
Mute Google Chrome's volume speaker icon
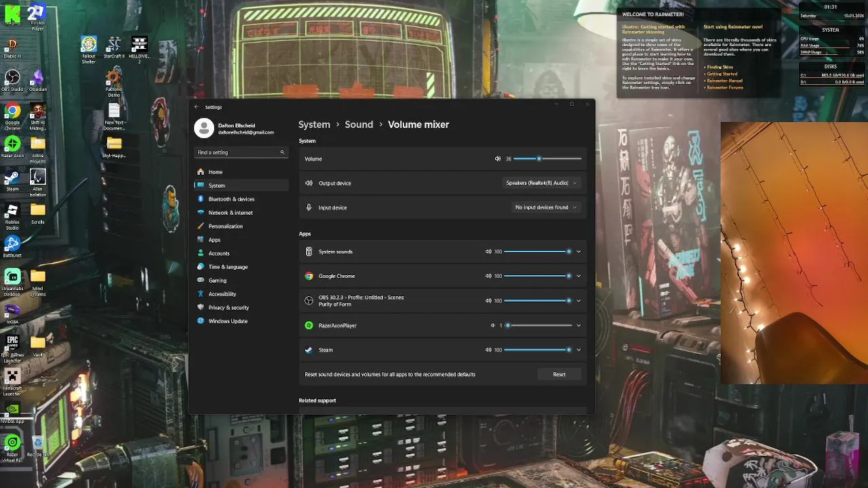pos(488,276)
